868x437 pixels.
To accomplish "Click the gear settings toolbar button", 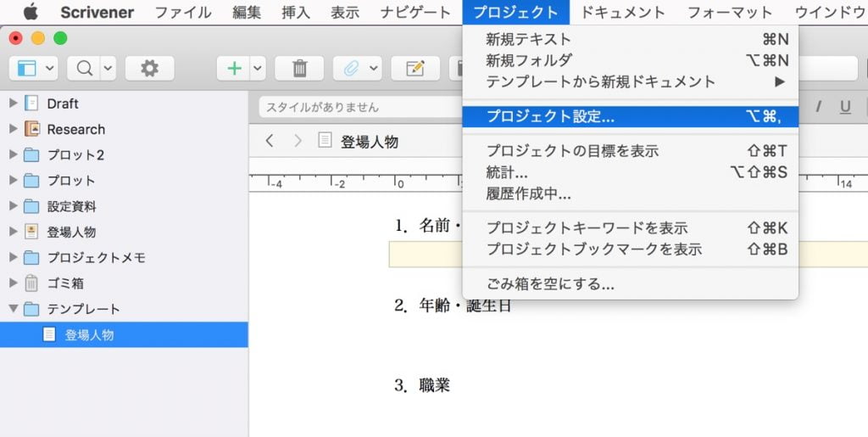I will click(149, 68).
